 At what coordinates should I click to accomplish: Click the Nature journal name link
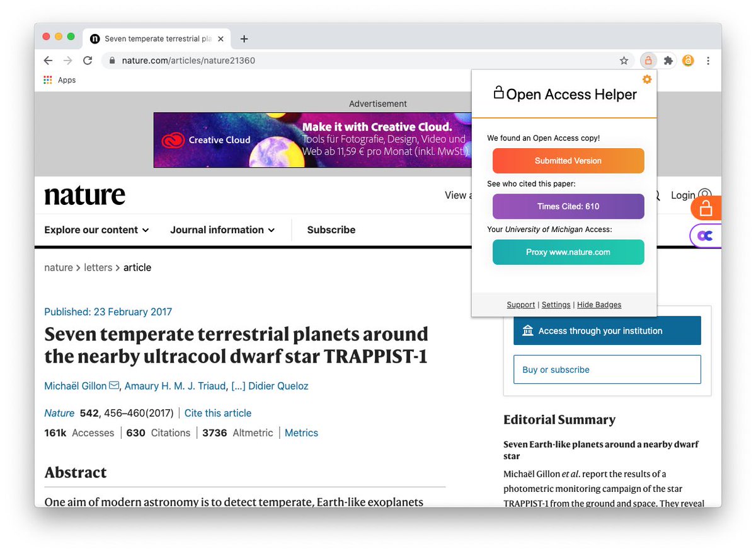click(59, 413)
